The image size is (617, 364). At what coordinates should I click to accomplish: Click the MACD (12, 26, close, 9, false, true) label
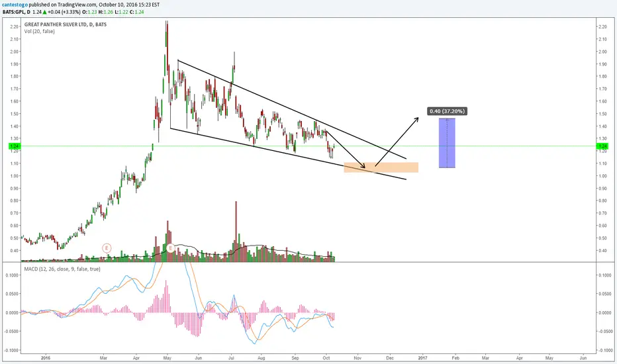coord(62,269)
